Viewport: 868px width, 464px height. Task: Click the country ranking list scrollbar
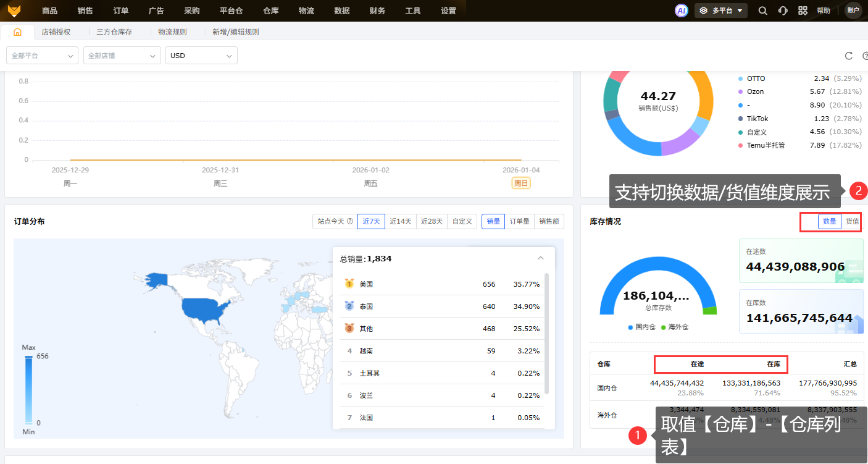546,334
